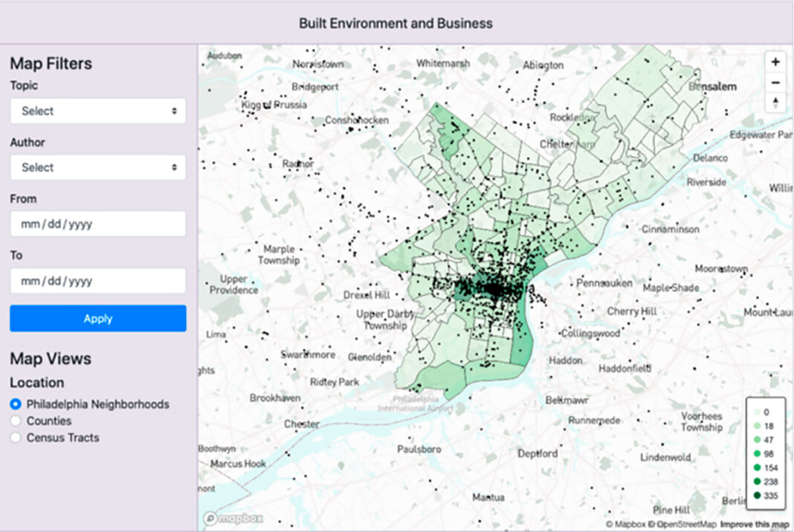
Task: Select the Counties location view
Action: 16,421
